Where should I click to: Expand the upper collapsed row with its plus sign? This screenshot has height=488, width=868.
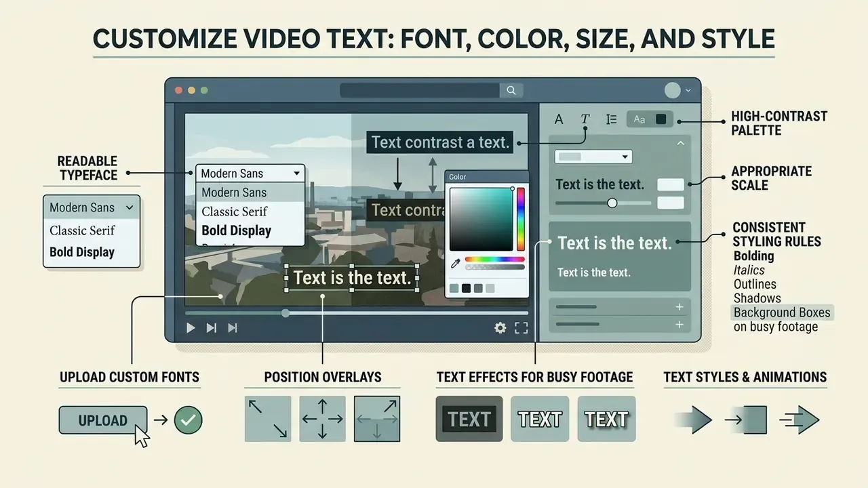click(679, 307)
